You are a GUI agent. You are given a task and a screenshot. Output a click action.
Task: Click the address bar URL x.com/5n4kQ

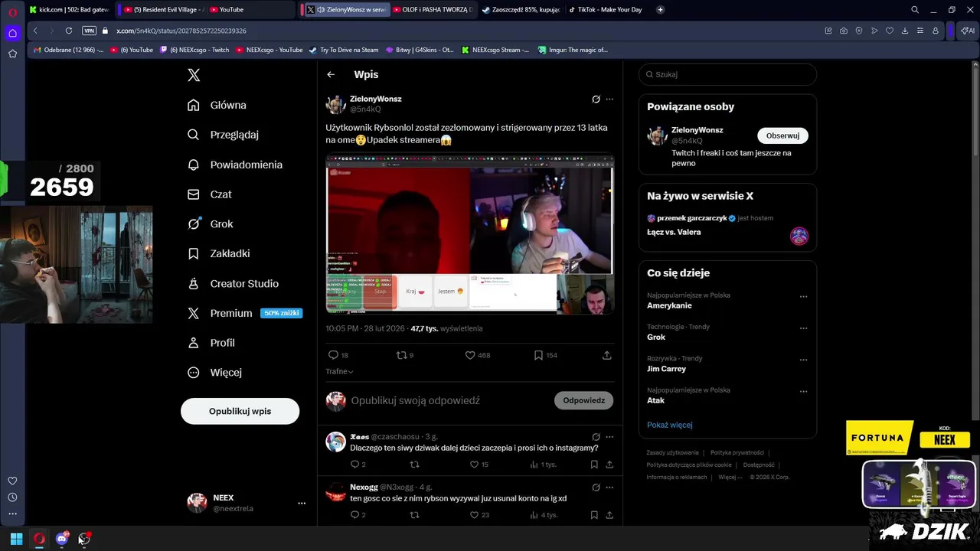click(x=181, y=31)
